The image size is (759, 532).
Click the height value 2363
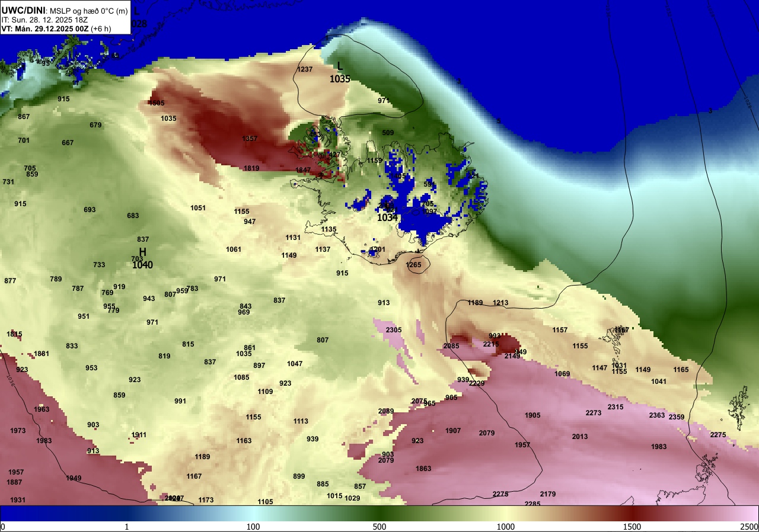pyautogui.click(x=656, y=415)
